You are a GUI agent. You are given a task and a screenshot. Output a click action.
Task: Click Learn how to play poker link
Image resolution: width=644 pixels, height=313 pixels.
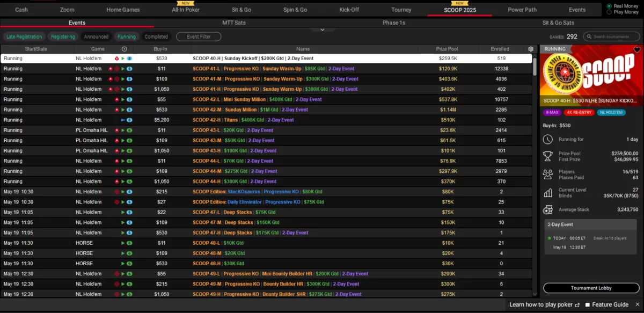coord(541,304)
